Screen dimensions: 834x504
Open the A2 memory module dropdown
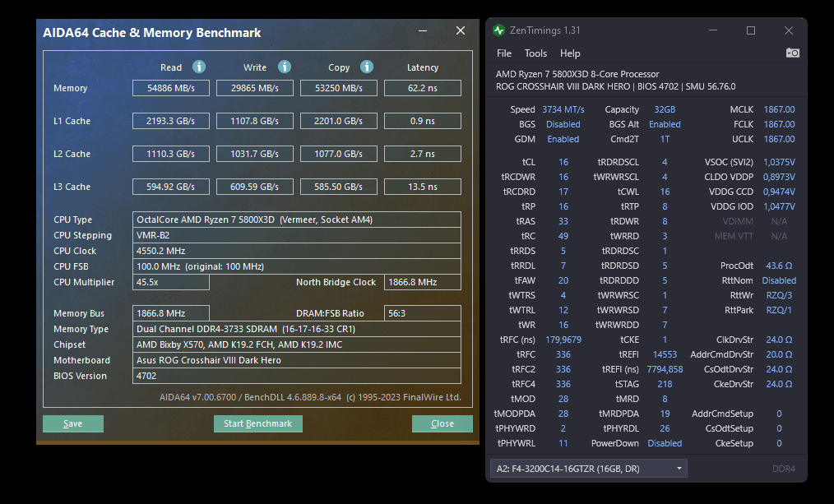click(588, 469)
